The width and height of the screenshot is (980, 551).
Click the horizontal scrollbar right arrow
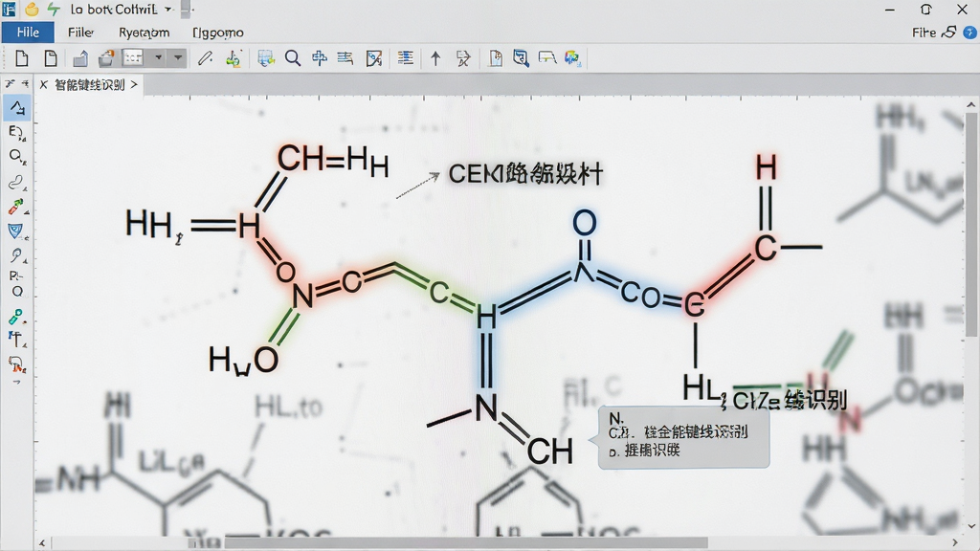[x=955, y=542]
